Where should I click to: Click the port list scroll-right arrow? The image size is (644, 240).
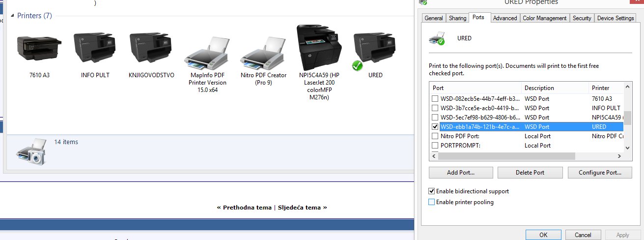point(619,156)
